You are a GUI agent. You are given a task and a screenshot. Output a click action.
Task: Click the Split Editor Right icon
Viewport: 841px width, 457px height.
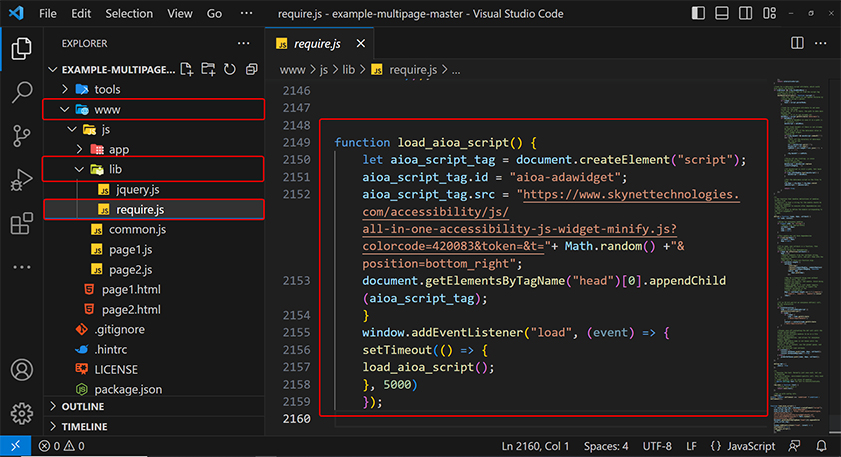797,44
